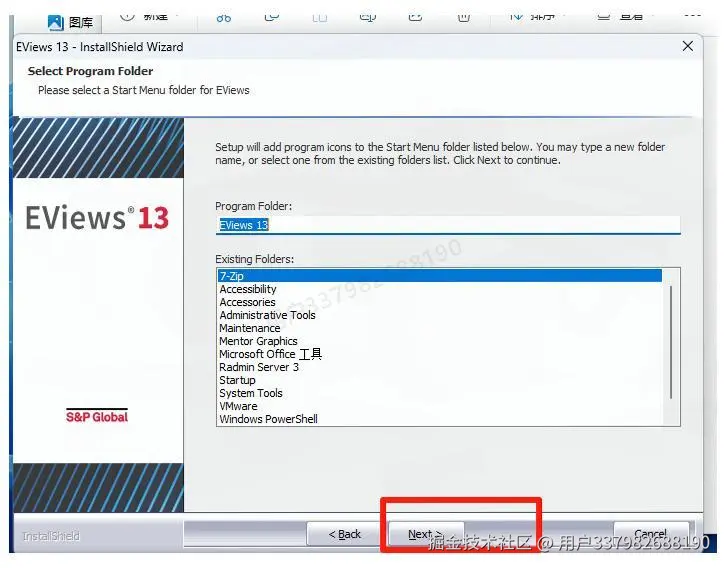Cancel the EViews 13 installation
Screen dimensions: 726x568
[651, 534]
